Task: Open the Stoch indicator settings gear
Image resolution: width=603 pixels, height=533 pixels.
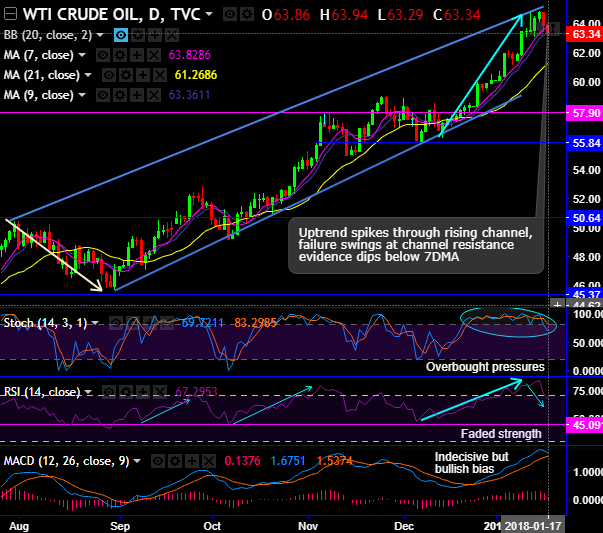Action: [x=133, y=323]
